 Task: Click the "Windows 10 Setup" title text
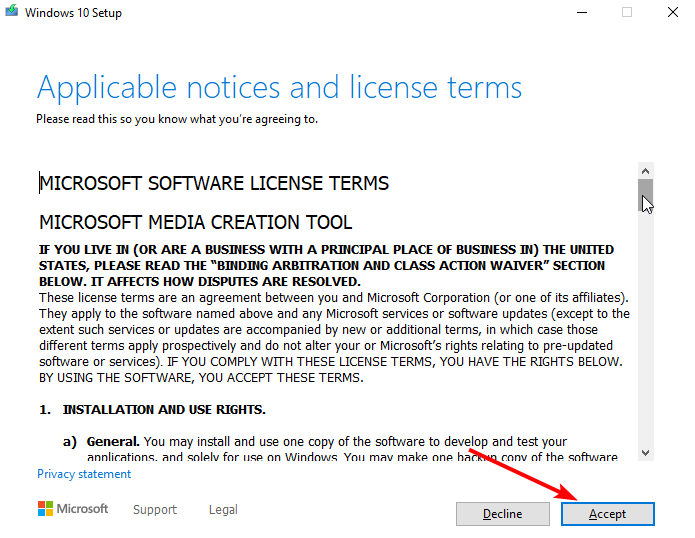73,13
